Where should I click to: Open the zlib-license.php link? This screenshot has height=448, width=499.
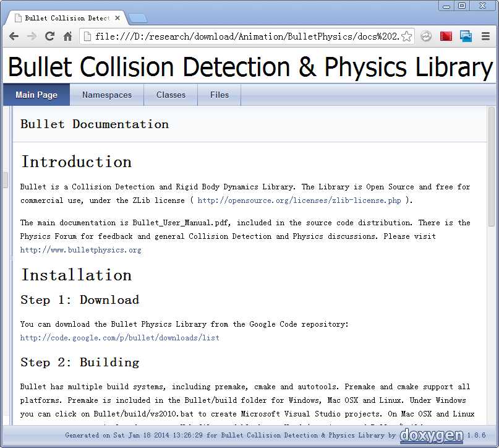click(x=299, y=200)
